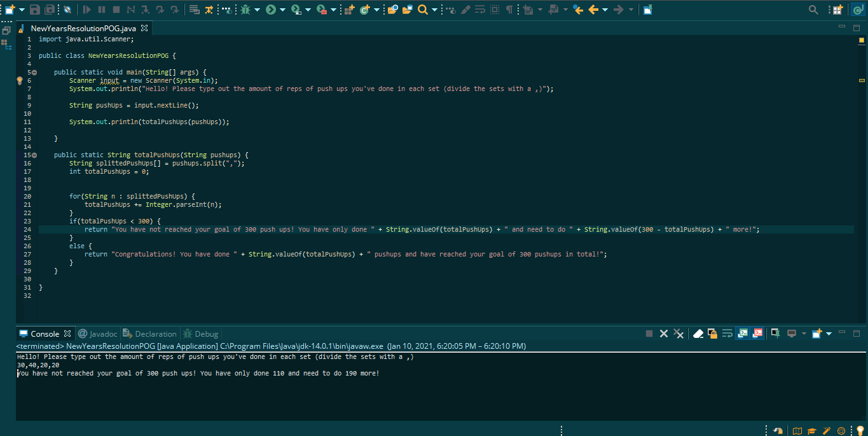
Task: Click the Resume debug icon
Action: [87, 10]
